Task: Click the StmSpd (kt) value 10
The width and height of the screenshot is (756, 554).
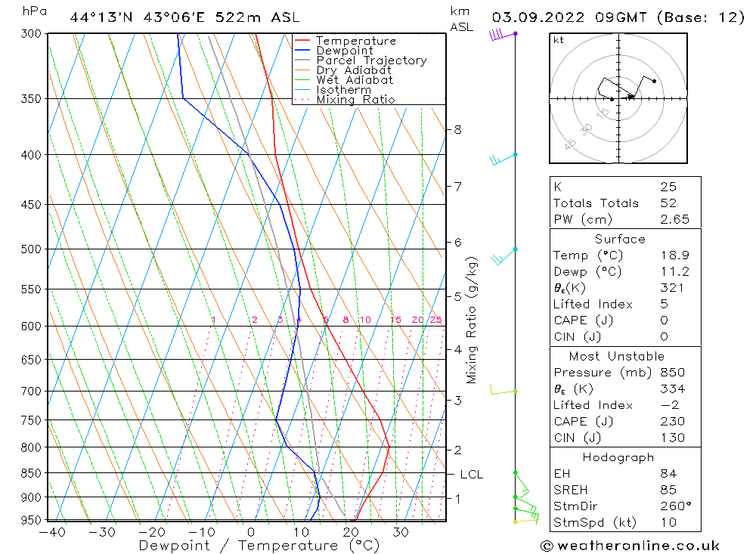Action: 668,522
